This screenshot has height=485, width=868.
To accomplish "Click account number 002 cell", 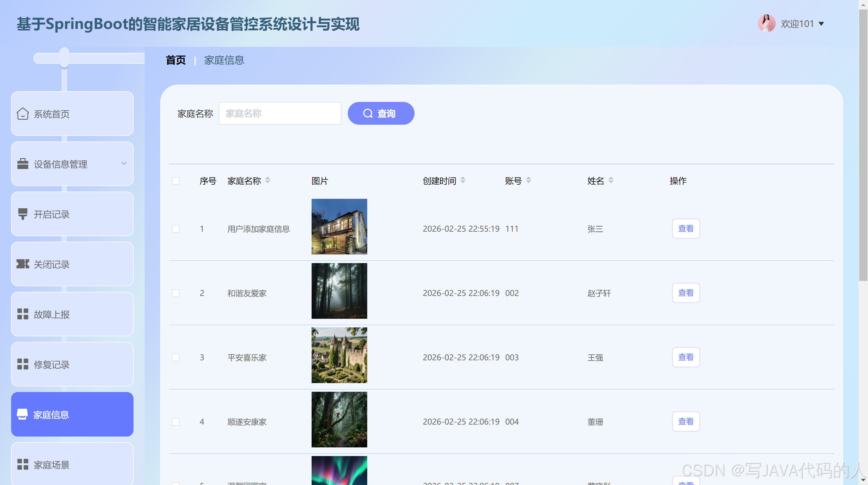I will click(512, 293).
